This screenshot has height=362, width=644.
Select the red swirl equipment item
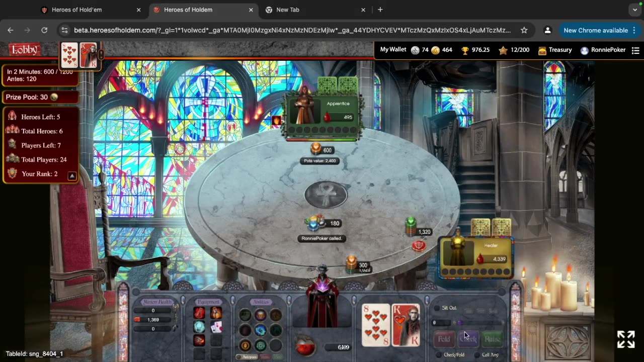199,340
